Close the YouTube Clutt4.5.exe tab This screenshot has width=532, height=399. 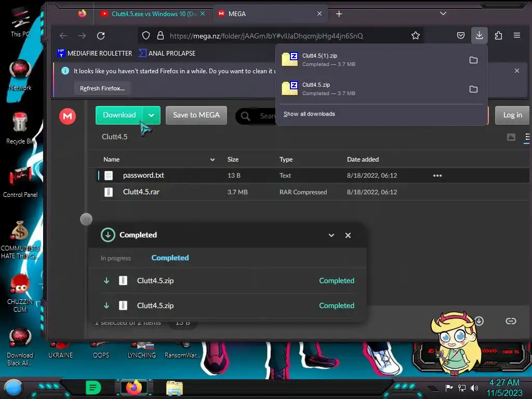pyautogui.click(x=203, y=14)
